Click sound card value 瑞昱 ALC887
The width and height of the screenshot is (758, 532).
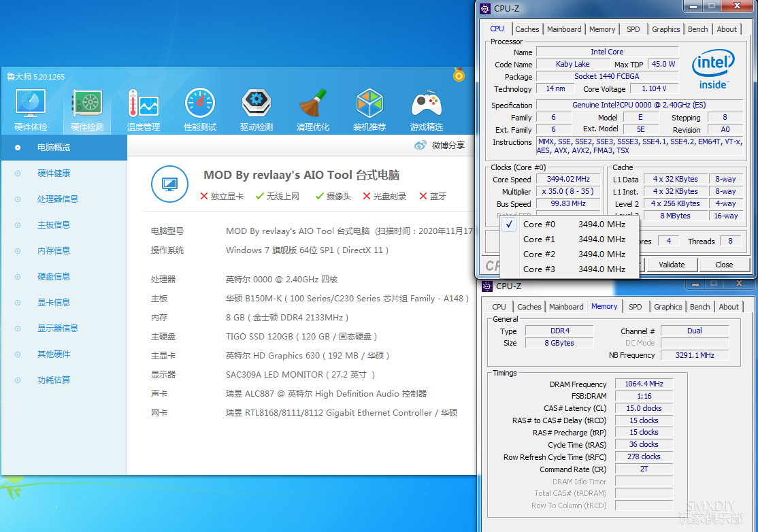(326, 394)
